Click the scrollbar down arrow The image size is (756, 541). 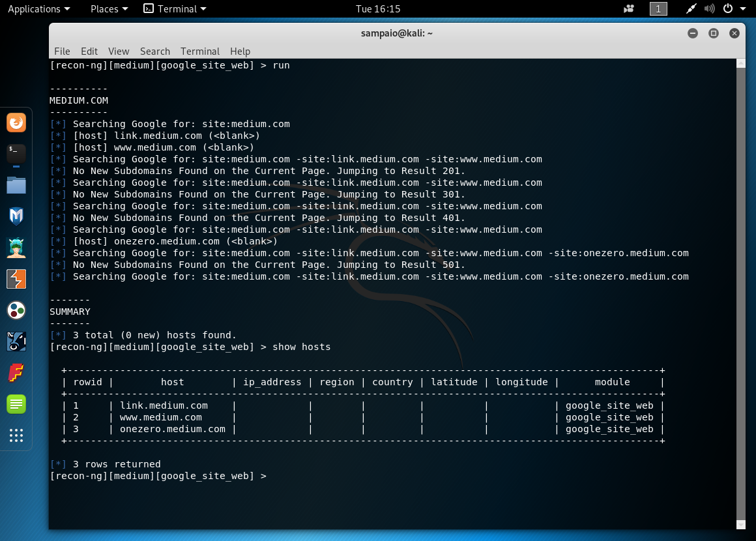(x=741, y=525)
